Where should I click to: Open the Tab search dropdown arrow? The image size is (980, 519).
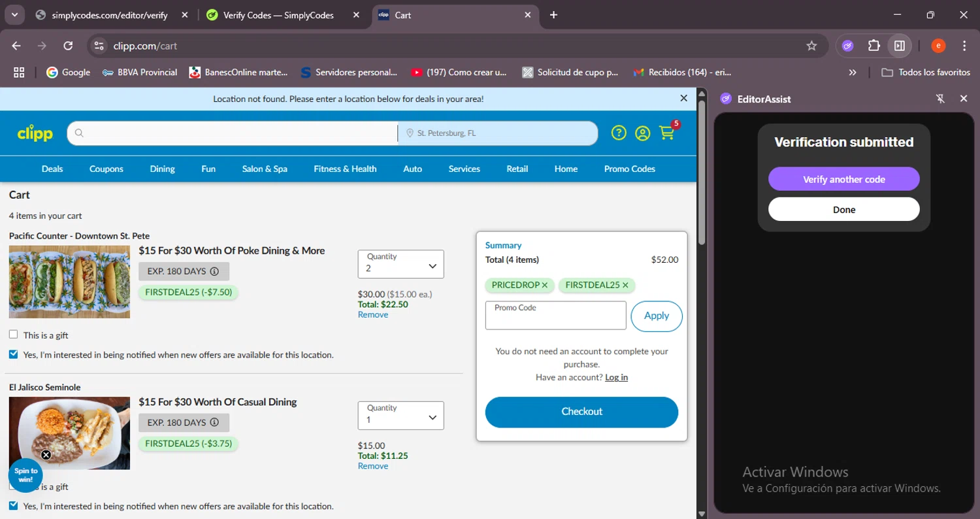[x=14, y=15]
